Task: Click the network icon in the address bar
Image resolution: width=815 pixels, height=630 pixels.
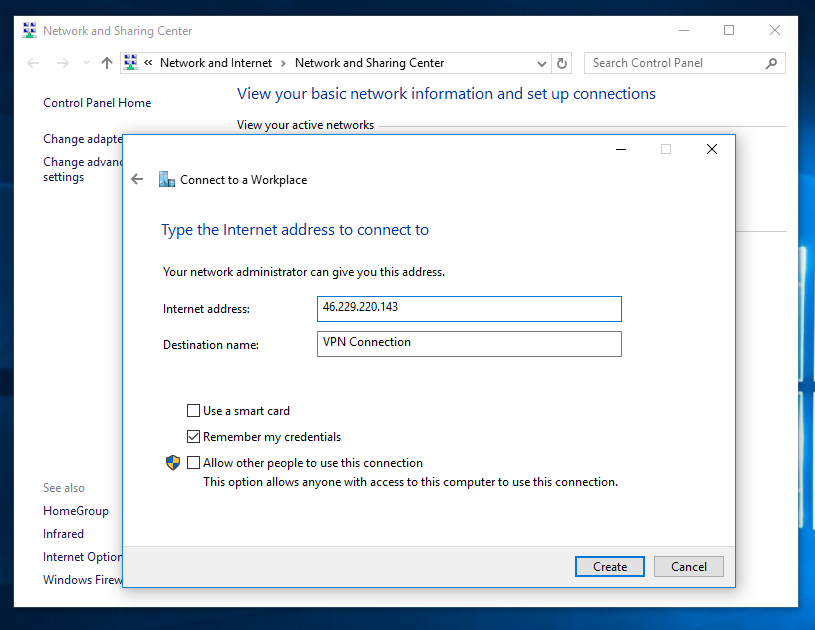Action: pyautogui.click(x=131, y=63)
